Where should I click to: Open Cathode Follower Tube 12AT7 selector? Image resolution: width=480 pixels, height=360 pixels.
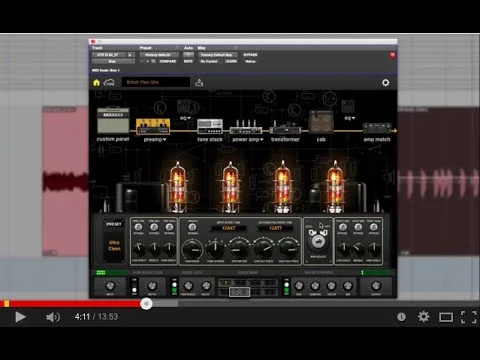tap(275, 228)
